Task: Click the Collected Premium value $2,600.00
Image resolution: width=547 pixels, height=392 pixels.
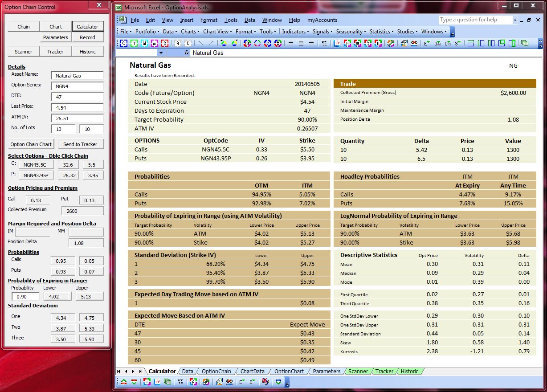Action: point(513,93)
